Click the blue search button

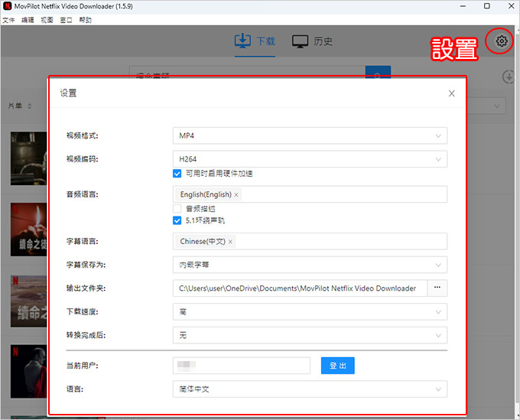click(378, 72)
